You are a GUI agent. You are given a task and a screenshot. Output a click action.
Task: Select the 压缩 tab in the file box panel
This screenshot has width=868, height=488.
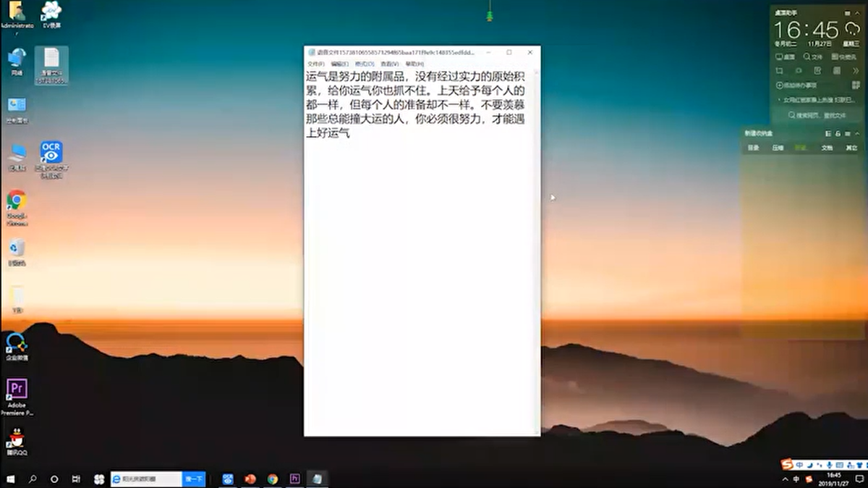coord(778,148)
